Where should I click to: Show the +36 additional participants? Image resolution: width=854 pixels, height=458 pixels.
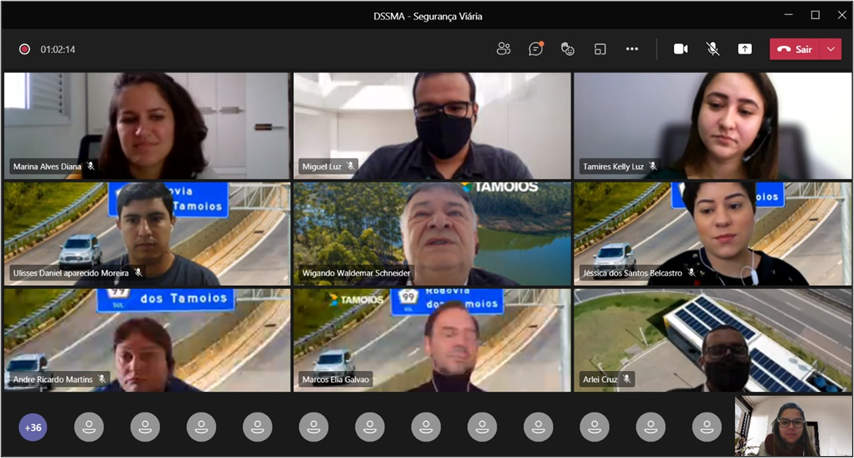33,427
